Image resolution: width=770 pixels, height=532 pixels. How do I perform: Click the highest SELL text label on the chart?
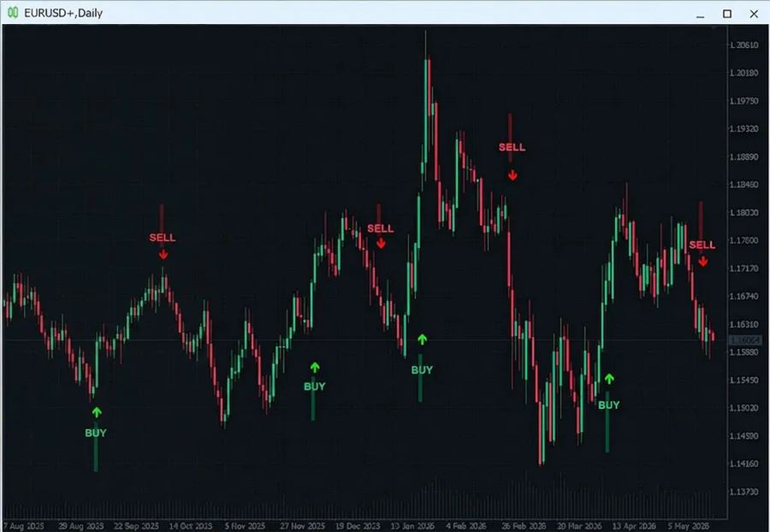pyautogui.click(x=512, y=147)
